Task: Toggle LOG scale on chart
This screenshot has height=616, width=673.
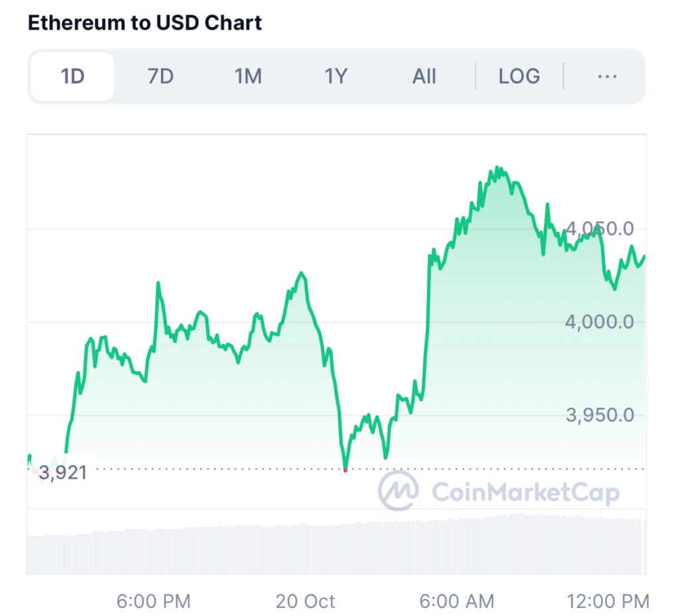Action: tap(519, 77)
